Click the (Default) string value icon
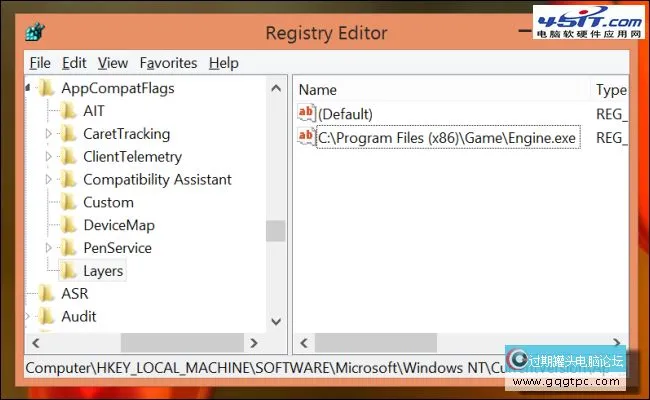The width and height of the screenshot is (650, 400). click(x=307, y=113)
